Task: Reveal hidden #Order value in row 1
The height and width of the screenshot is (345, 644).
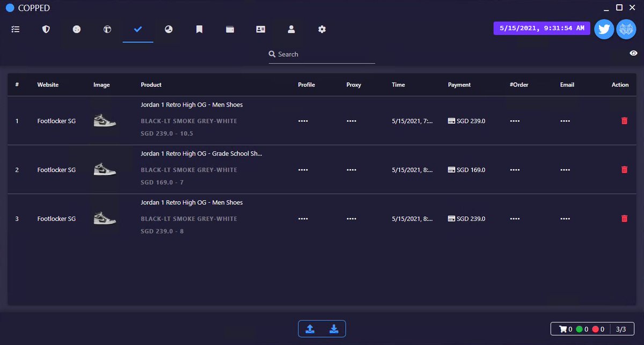Action: (x=515, y=121)
